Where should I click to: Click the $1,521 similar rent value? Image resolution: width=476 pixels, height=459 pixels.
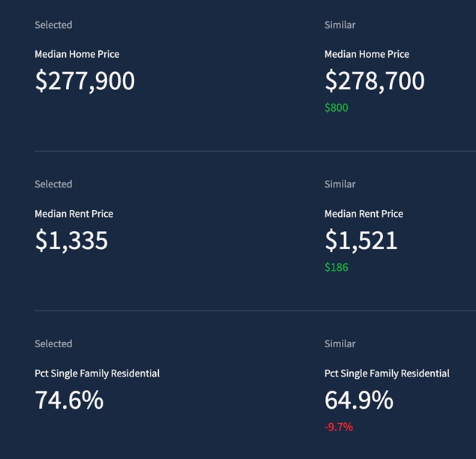(361, 241)
